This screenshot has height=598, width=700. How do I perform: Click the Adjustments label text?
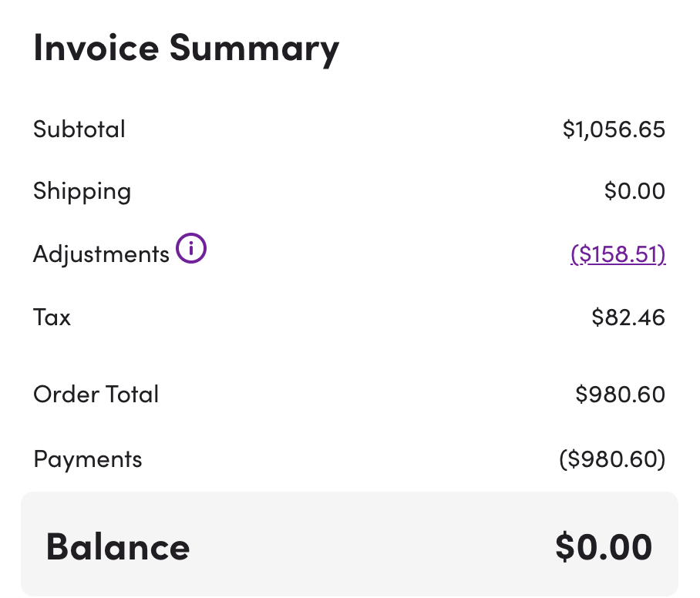tap(101, 255)
